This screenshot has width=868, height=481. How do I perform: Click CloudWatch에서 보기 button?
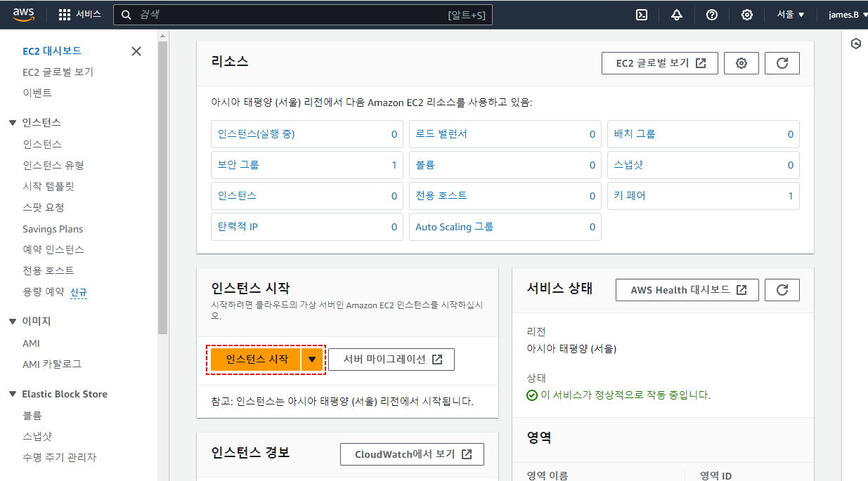point(413,454)
